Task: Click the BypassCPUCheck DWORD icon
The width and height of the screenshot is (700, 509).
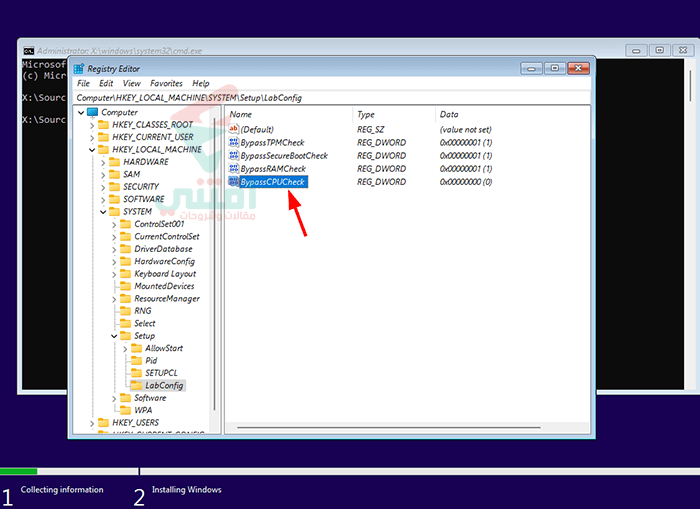Action: [x=233, y=181]
